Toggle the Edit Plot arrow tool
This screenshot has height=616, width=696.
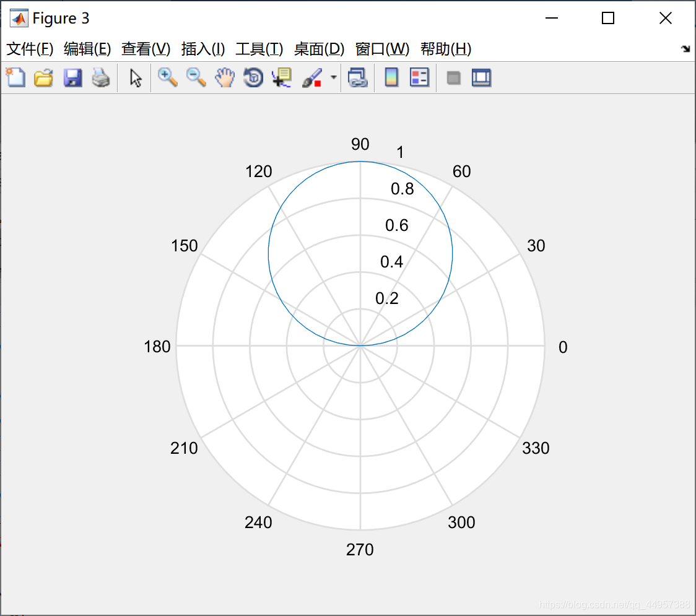click(136, 78)
